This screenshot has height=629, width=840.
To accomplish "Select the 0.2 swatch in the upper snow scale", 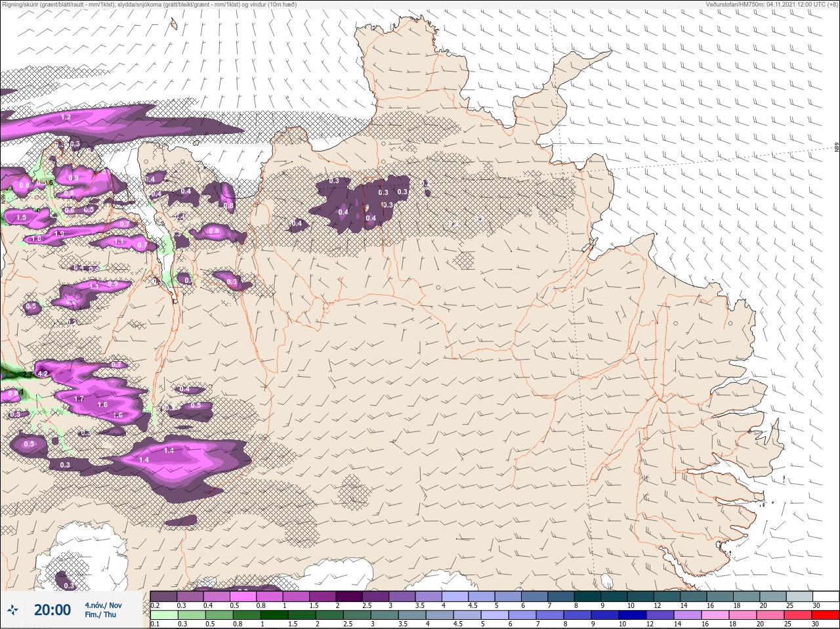I will pyautogui.click(x=163, y=596).
